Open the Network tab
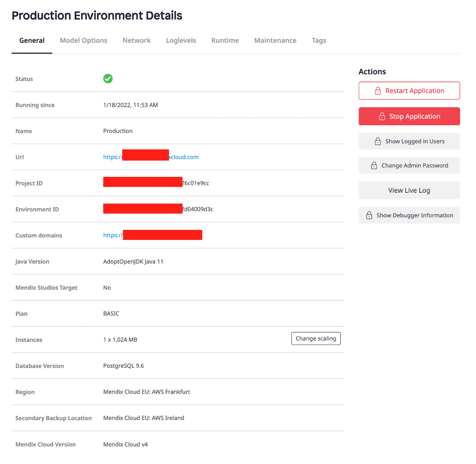 pos(136,40)
